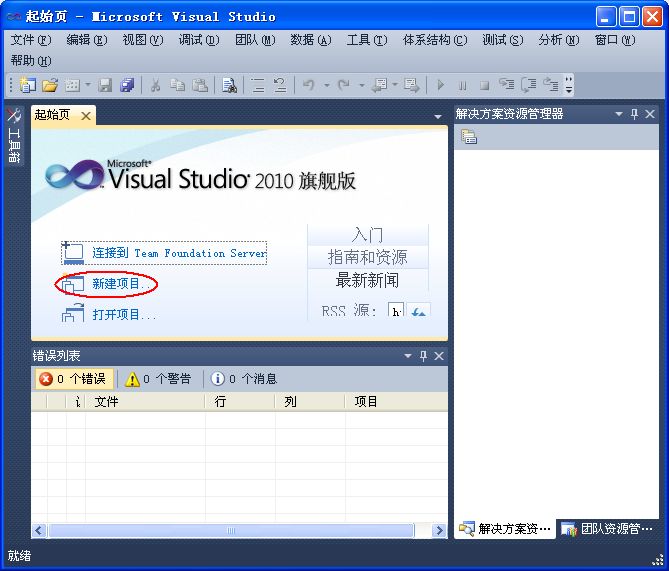Viewport: 669px width, 571px height.
Task: Open the 体系结构(C) menu
Action: click(435, 40)
